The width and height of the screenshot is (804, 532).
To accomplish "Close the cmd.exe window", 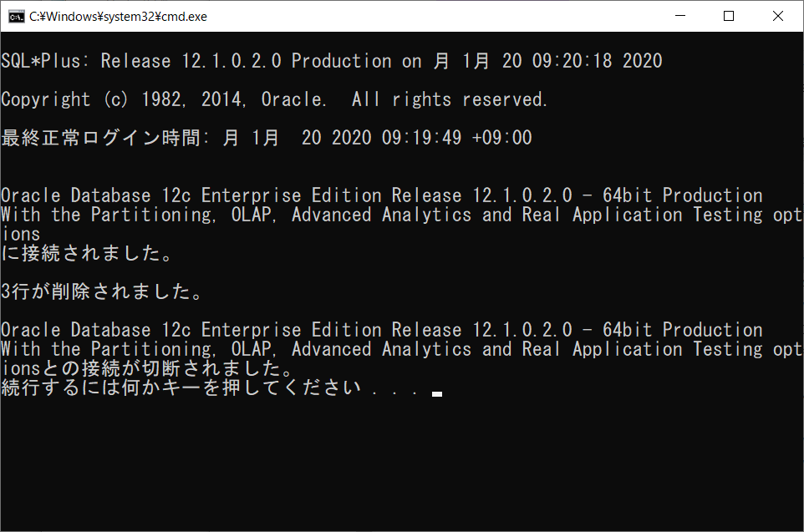I will tap(779, 16).
